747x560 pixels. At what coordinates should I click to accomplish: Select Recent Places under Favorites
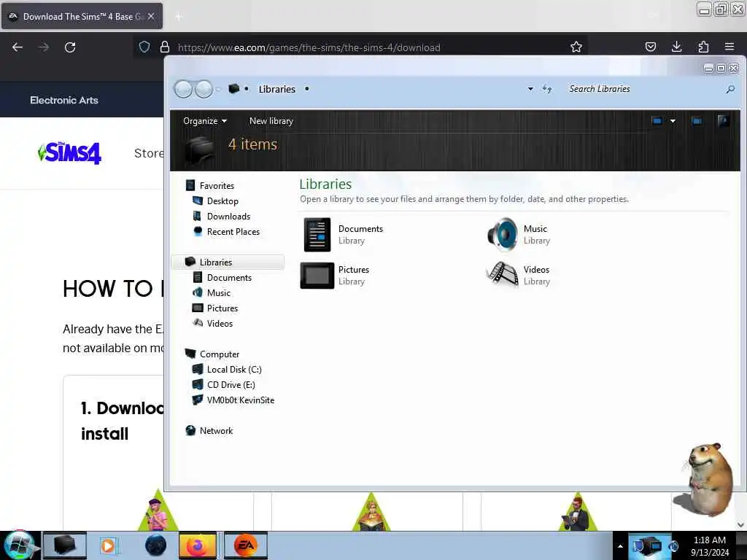(233, 231)
